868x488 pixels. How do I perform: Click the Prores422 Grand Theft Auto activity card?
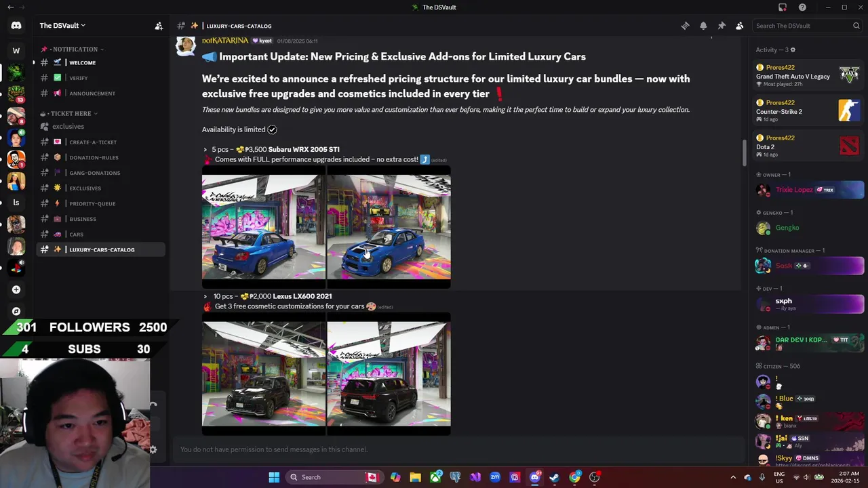click(809, 75)
